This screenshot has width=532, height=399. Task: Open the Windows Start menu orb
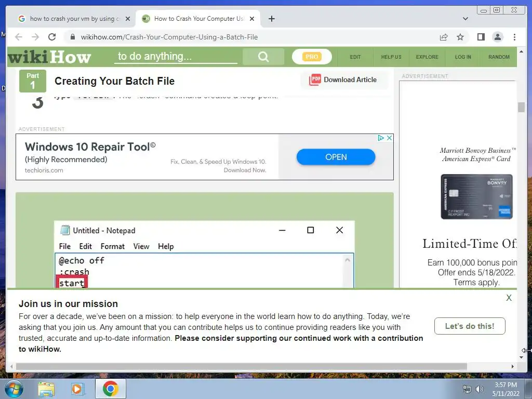click(x=14, y=389)
